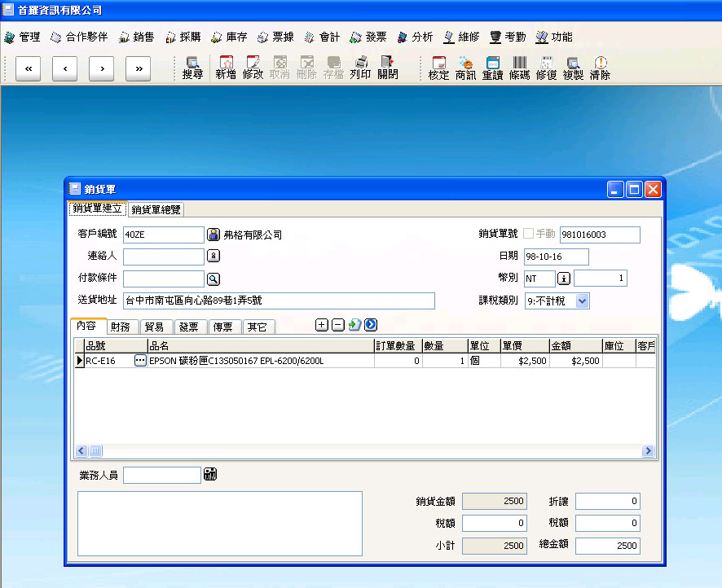This screenshot has width=722, height=588.
Task: Click the plus icon to add row
Action: point(322,325)
